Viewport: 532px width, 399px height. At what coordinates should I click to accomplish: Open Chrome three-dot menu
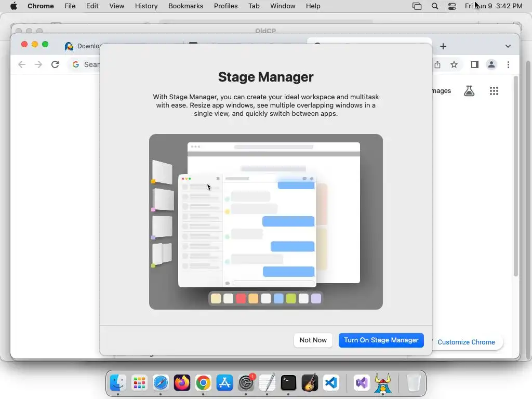point(508,64)
